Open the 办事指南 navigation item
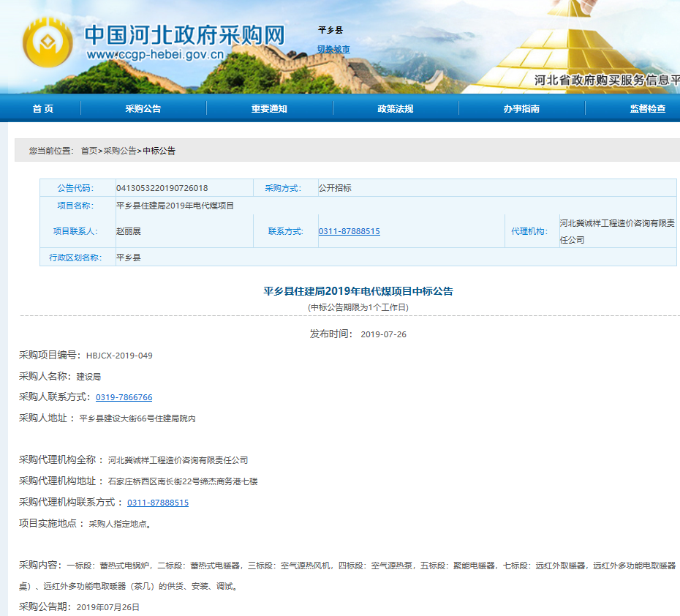The image size is (680, 616). (521, 109)
